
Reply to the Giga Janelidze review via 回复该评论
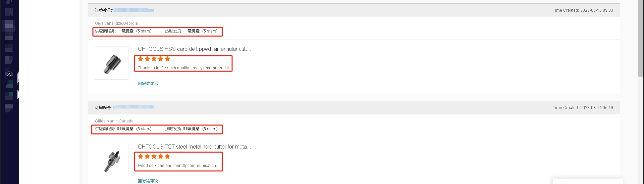[x=148, y=84]
